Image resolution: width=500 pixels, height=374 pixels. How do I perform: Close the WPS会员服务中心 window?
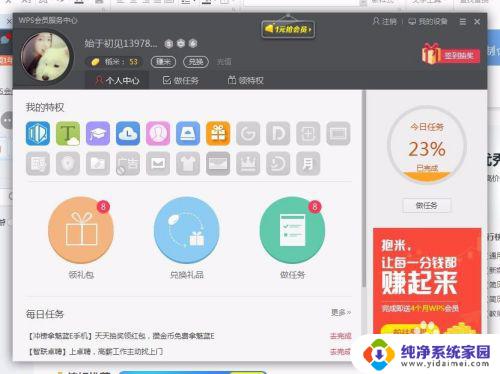click(x=477, y=22)
